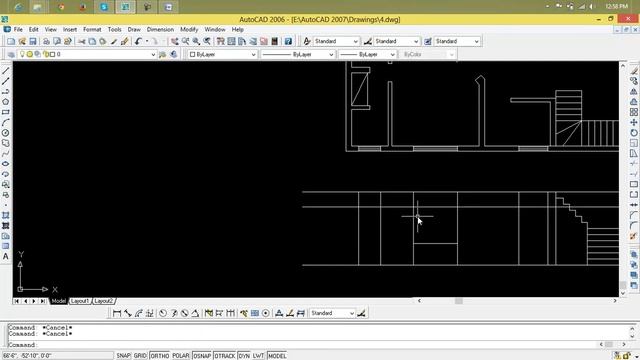The height and width of the screenshot is (360, 640).
Task: Select the Circle draw tool
Action: 6,133
